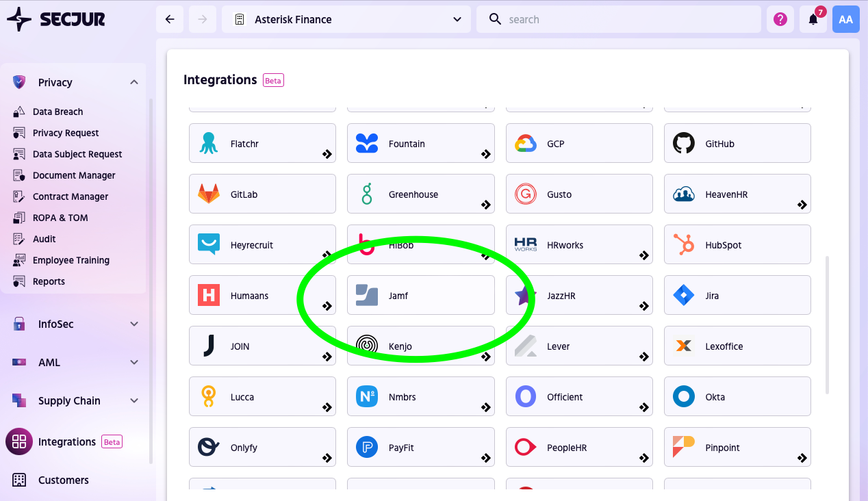Open the AA user avatar menu
The image size is (868, 501).
tap(846, 19)
